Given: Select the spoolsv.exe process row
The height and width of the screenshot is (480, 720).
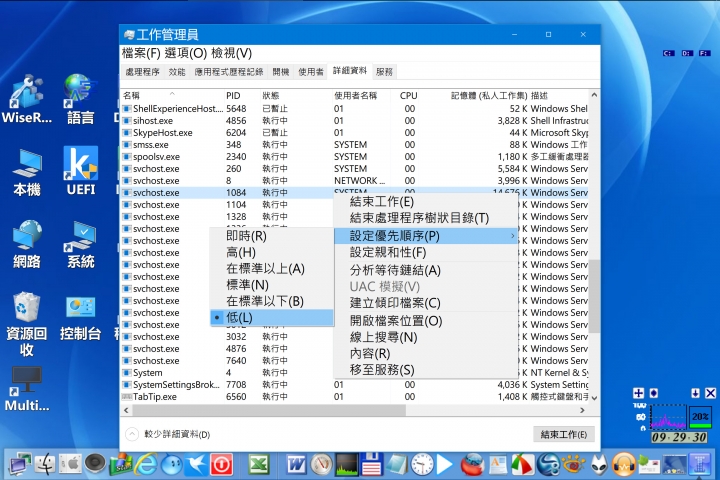Looking at the screenshot, I should click(355, 157).
